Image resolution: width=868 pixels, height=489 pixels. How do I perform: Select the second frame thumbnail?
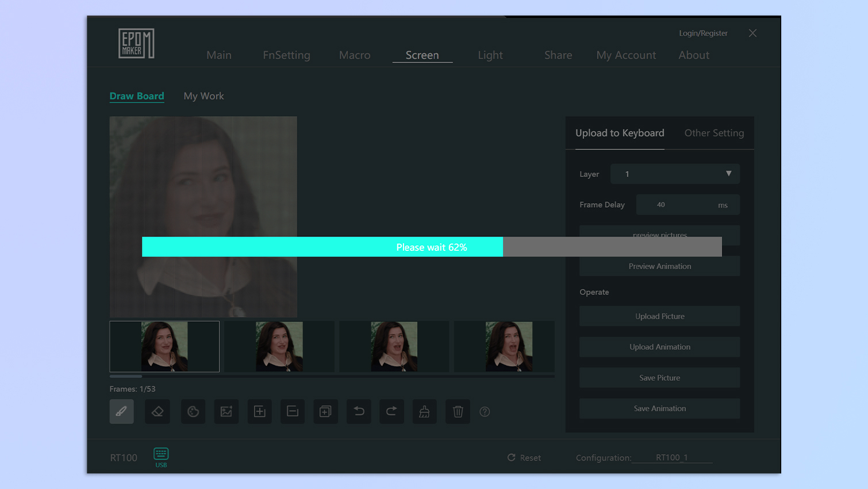[279, 346]
